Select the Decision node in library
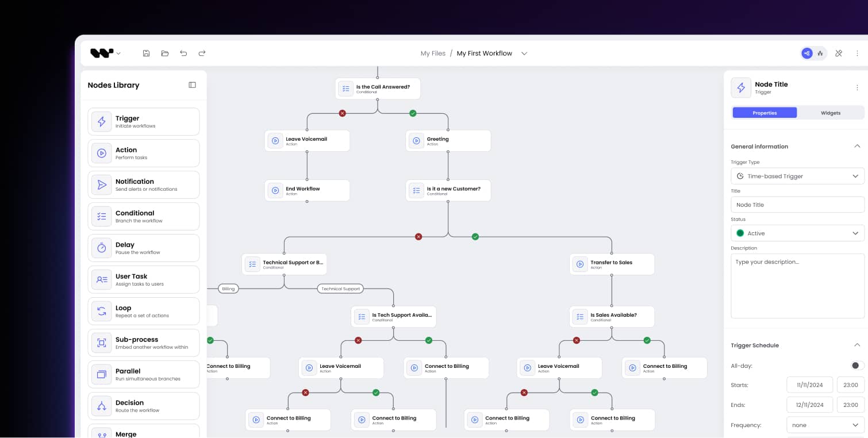 (144, 406)
